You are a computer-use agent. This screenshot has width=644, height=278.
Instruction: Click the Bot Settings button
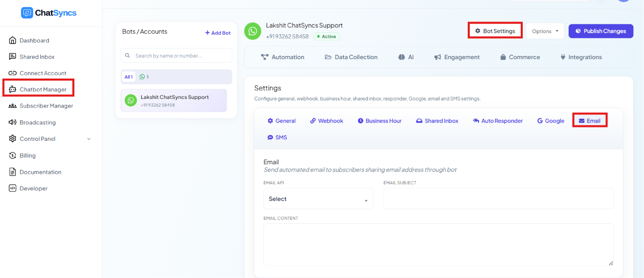click(x=495, y=31)
